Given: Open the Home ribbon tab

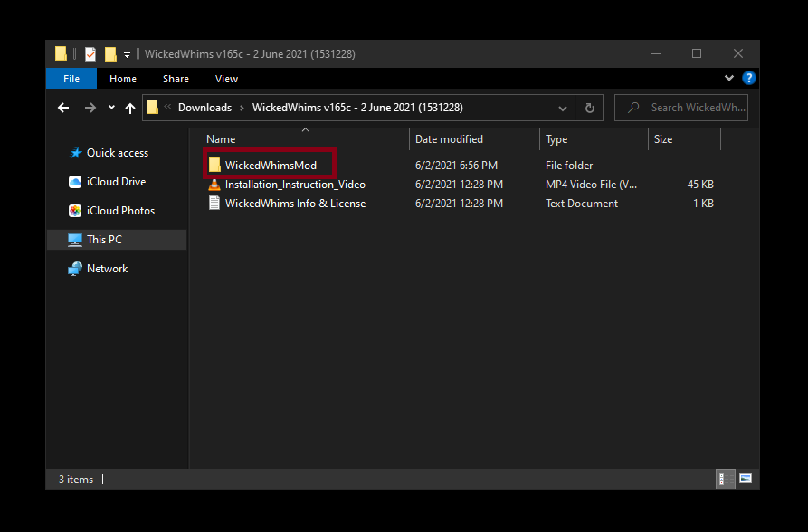Looking at the screenshot, I should coord(123,79).
